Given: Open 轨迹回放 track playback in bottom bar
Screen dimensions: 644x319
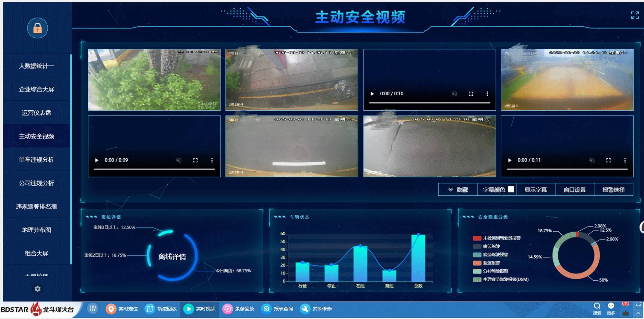Looking at the screenshot, I should (160, 309).
